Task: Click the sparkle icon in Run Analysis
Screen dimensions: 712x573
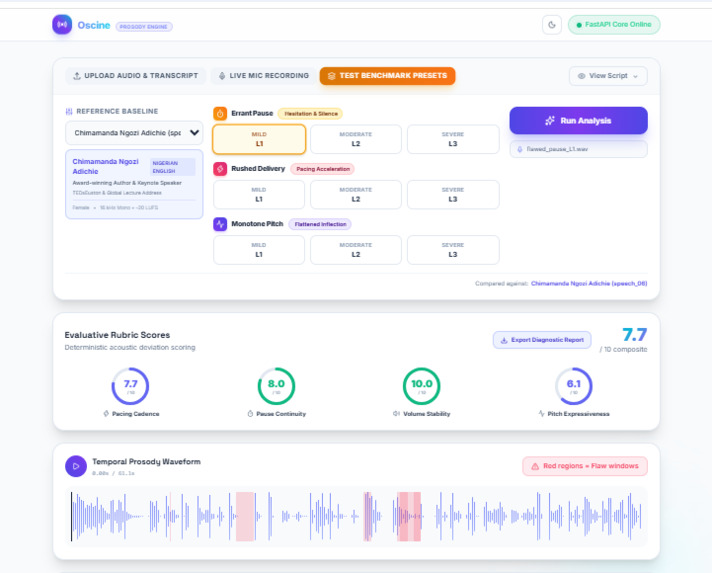Action: click(x=550, y=120)
